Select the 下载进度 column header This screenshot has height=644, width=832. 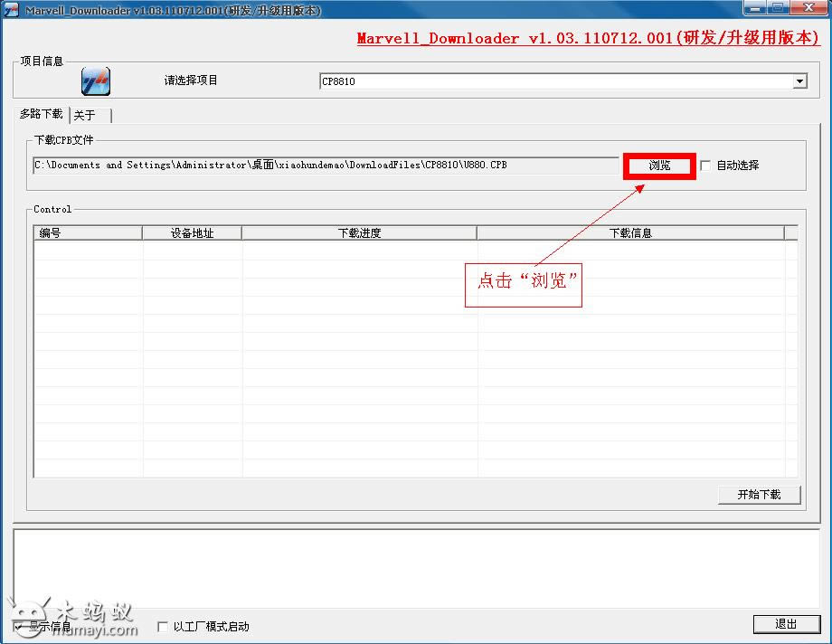(x=359, y=233)
